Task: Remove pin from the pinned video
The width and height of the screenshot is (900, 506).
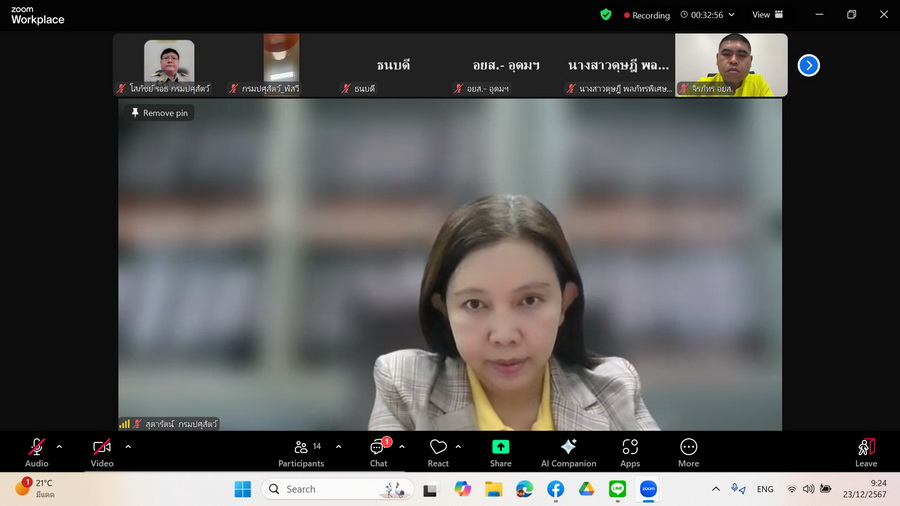Action: [159, 113]
